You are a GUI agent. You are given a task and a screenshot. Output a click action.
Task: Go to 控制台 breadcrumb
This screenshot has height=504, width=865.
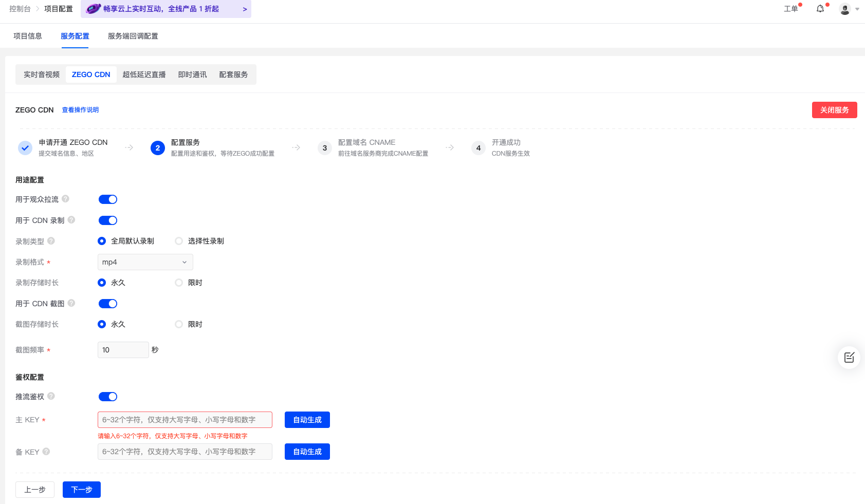[20, 9]
